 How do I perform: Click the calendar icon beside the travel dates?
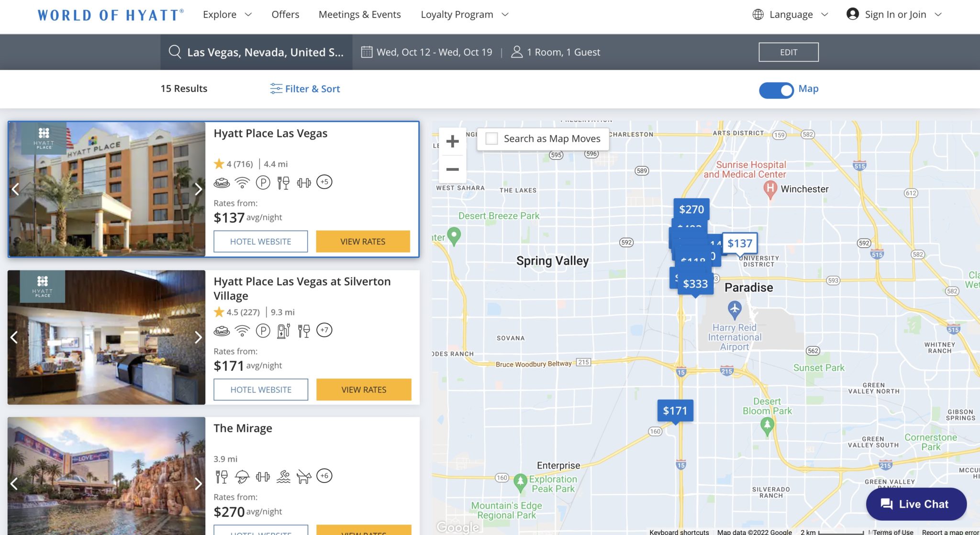pos(367,52)
